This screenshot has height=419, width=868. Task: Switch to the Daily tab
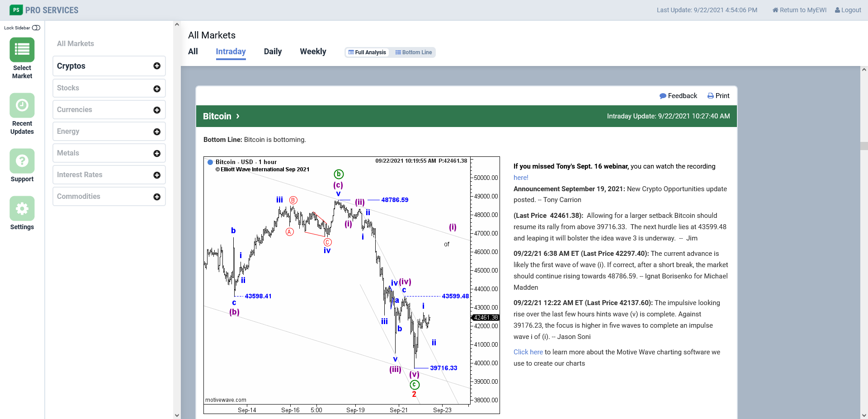coord(273,52)
